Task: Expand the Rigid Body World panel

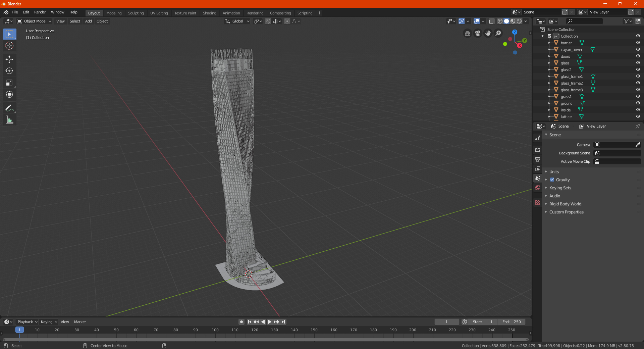Action: pyautogui.click(x=565, y=204)
